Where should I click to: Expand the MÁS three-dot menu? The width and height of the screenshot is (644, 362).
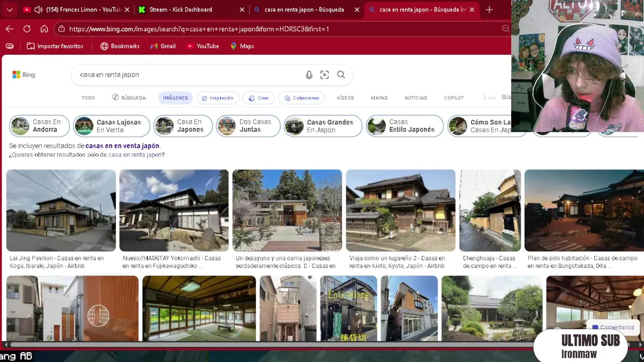(490, 98)
